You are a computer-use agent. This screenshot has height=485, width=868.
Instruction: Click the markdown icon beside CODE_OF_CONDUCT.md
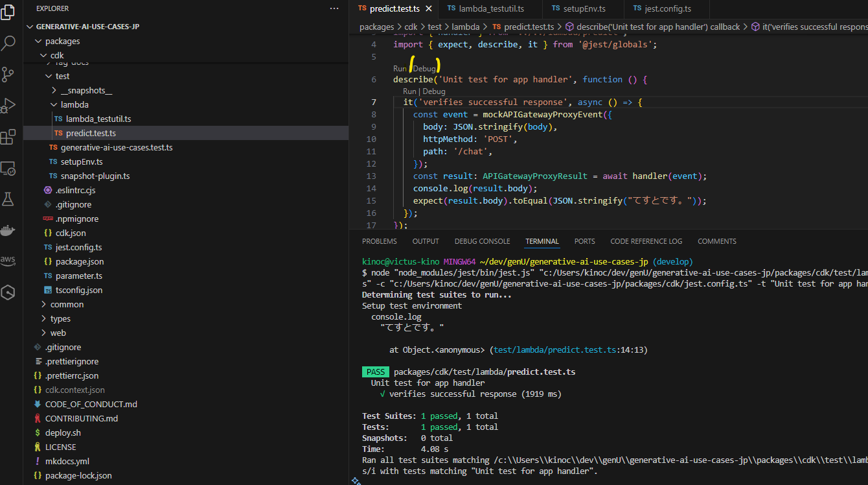tap(38, 404)
